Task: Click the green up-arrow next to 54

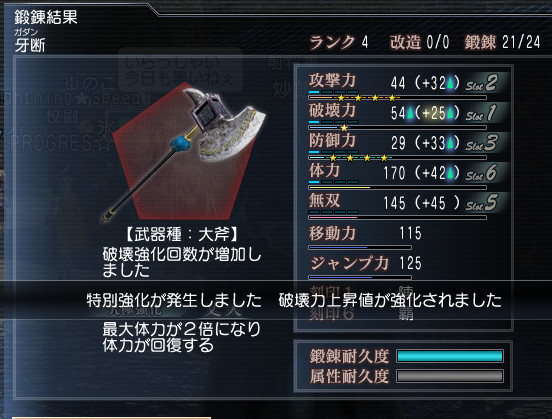Action: coord(410,113)
